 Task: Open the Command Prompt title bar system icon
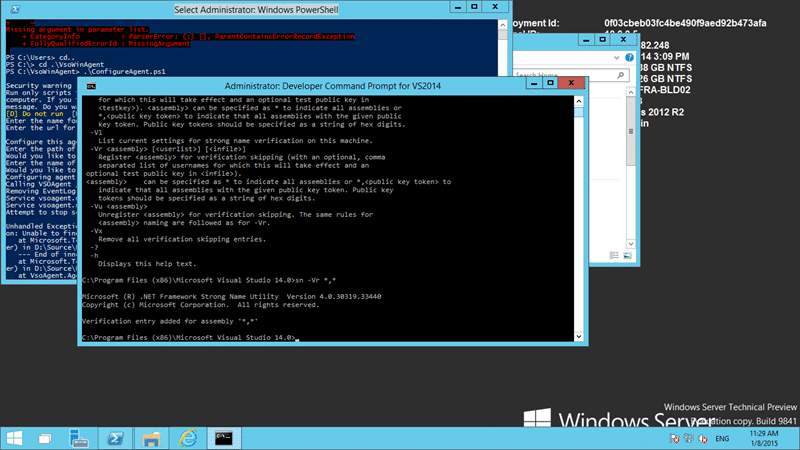[x=91, y=86]
